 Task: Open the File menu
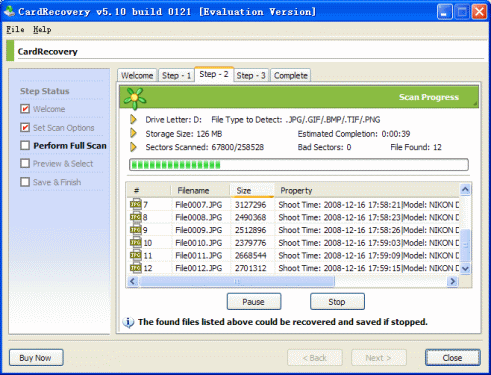15,30
